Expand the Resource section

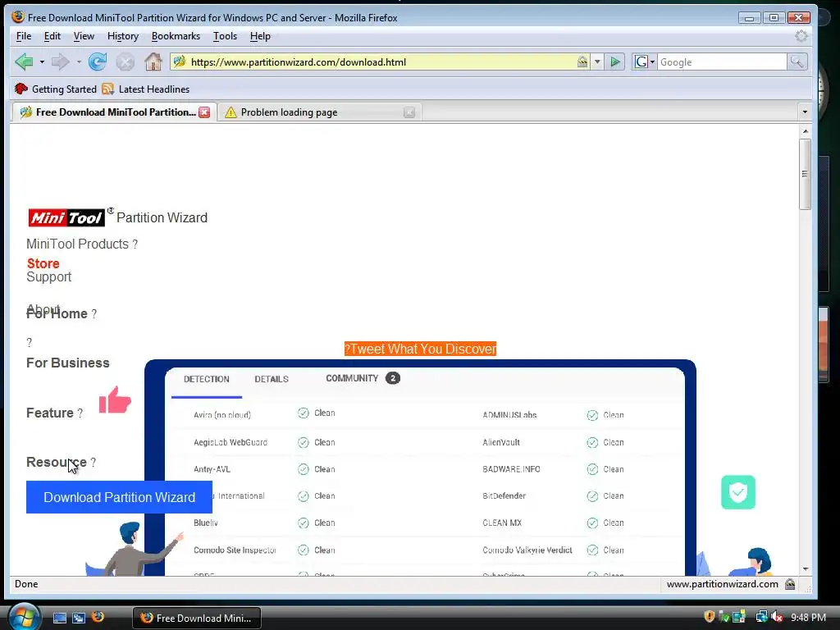point(61,463)
